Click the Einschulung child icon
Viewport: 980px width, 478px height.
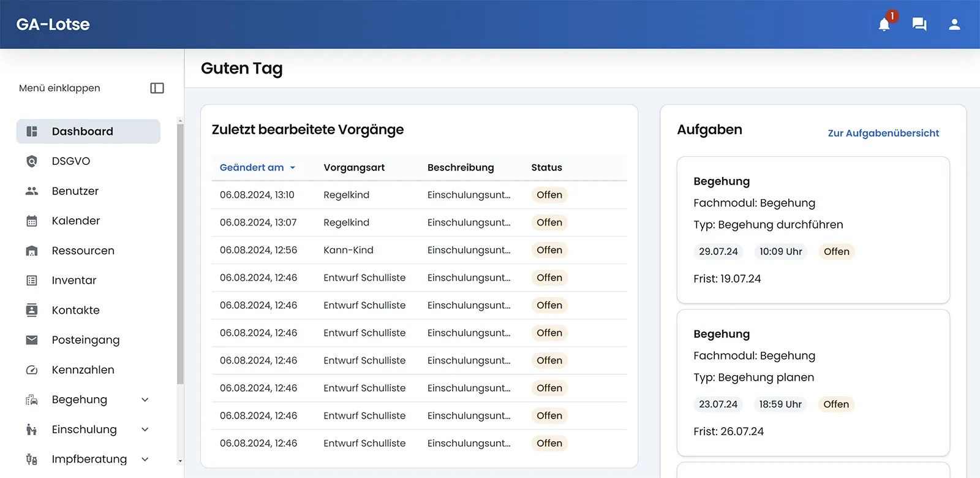point(32,430)
